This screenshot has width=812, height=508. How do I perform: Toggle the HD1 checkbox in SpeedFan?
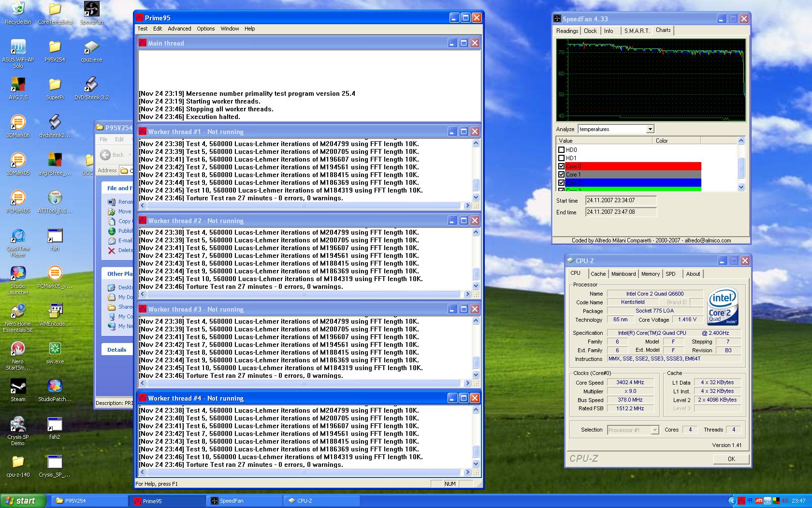(x=561, y=158)
